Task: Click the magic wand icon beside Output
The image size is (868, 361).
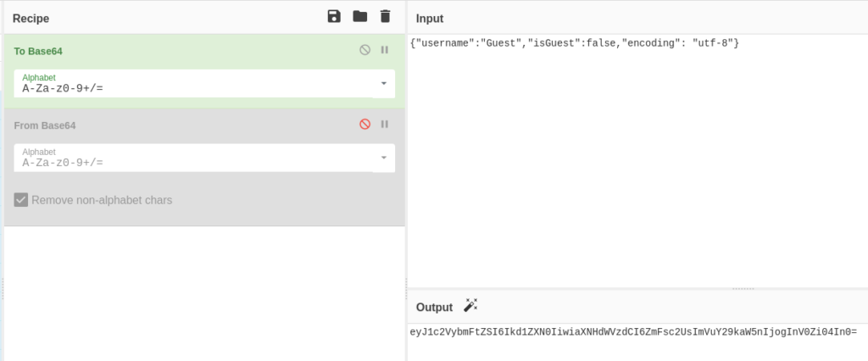Action: (x=471, y=306)
